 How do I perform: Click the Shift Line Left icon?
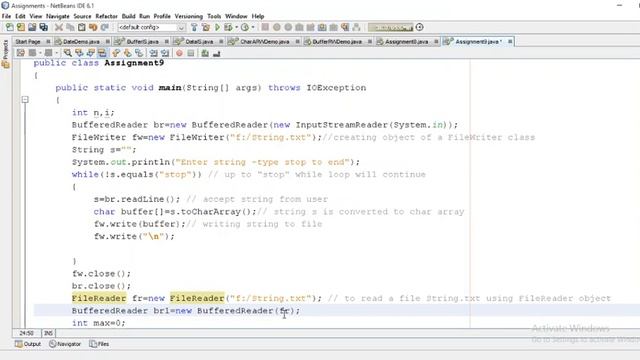[x=153, y=53]
